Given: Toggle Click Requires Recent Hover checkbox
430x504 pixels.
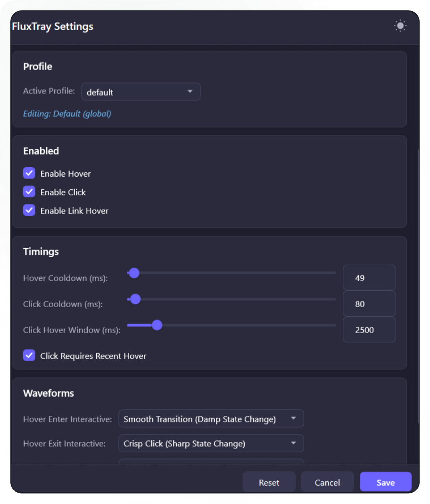Looking at the screenshot, I should (x=29, y=355).
